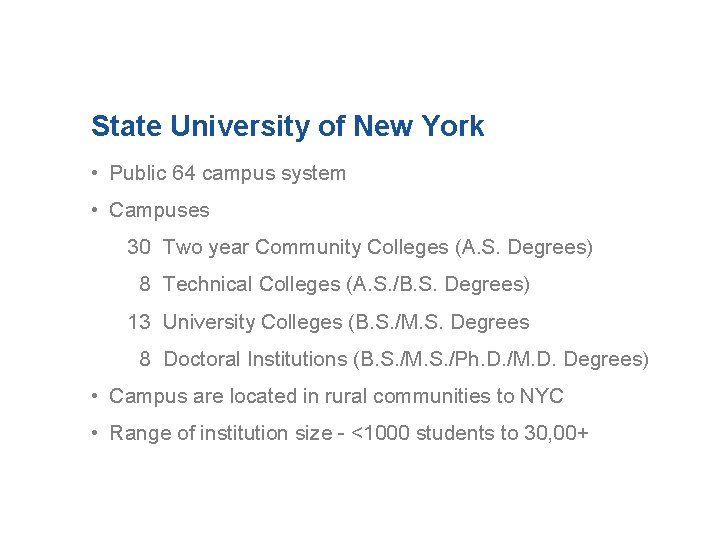Viewport: 720px width, 540px height.
Task: Click the "State University of New York" title
Action: (x=287, y=127)
